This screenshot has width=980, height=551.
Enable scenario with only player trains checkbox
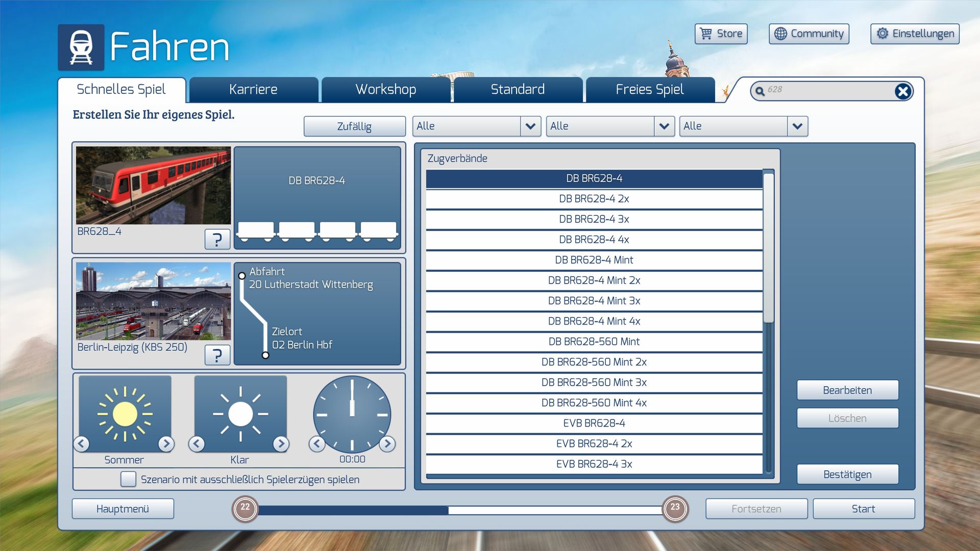point(128,479)
